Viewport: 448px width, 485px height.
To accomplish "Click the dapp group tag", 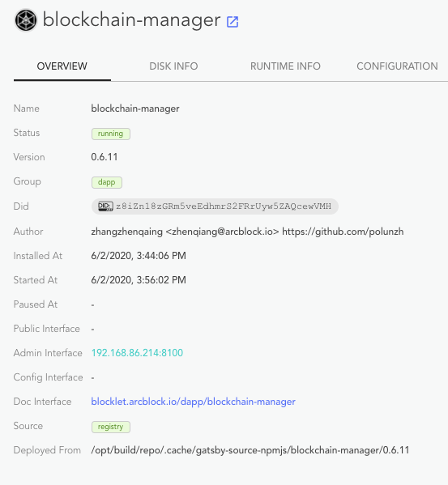I will point(107,182).
